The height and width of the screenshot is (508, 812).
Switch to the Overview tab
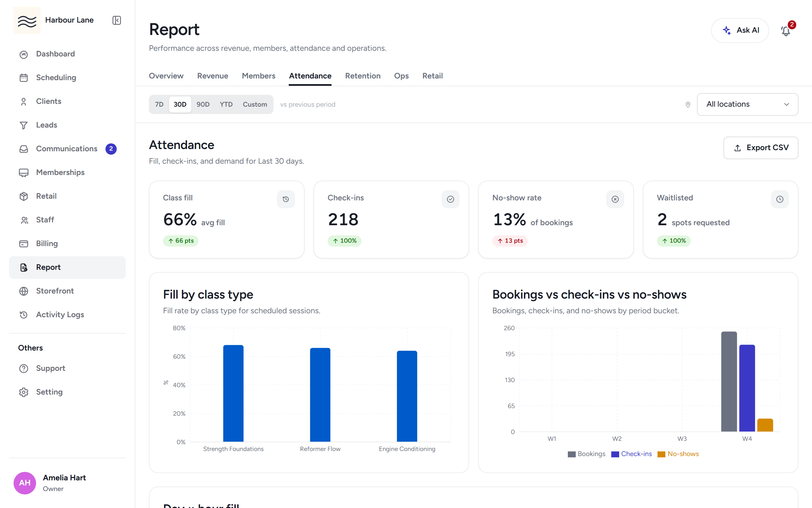coord(166,76)
